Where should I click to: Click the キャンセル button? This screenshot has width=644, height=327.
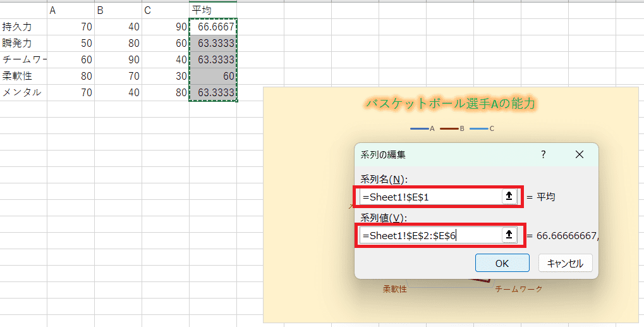pyautogui.click(x=565, y=263)
